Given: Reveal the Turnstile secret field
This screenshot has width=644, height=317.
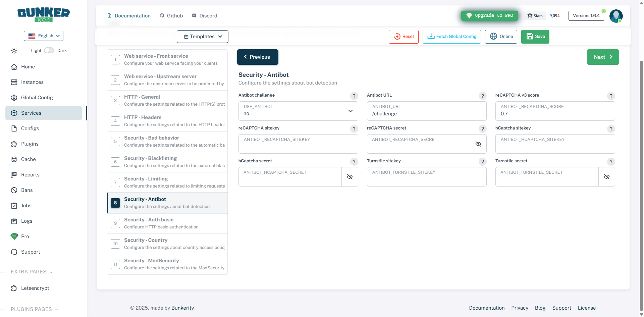Looking at the screenshot, I should click(x=606, y=177).
